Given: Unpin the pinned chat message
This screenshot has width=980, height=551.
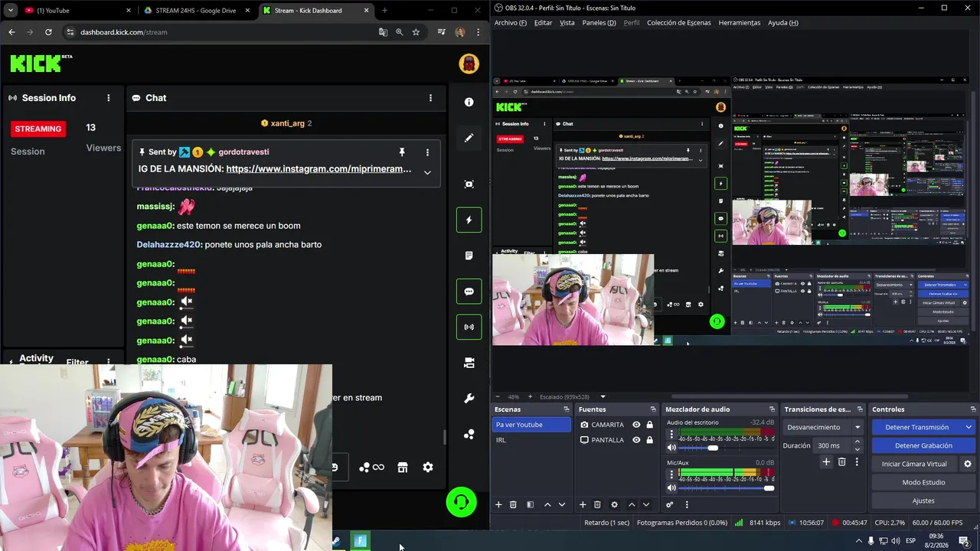Looking at the screenshot, I should [401, 152].
